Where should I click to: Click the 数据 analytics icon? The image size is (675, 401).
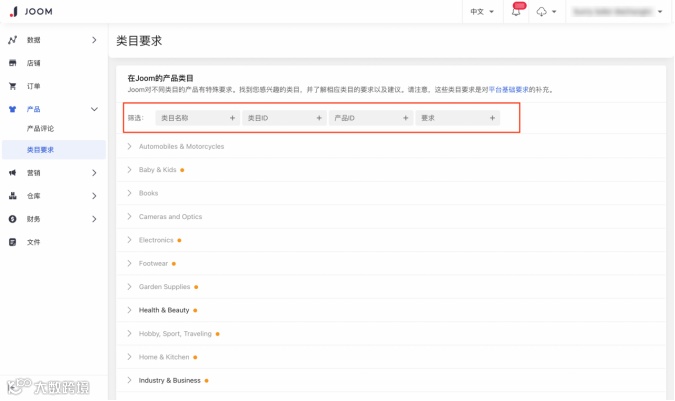click(12, 40)
